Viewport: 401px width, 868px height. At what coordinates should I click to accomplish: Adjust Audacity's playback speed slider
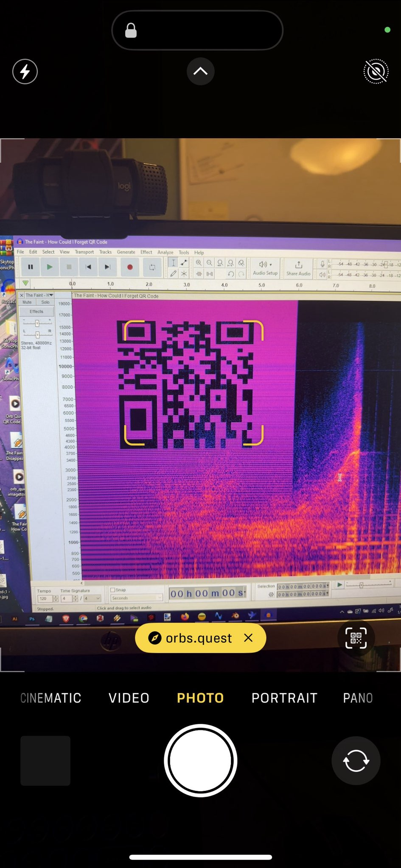click(369, 585)
